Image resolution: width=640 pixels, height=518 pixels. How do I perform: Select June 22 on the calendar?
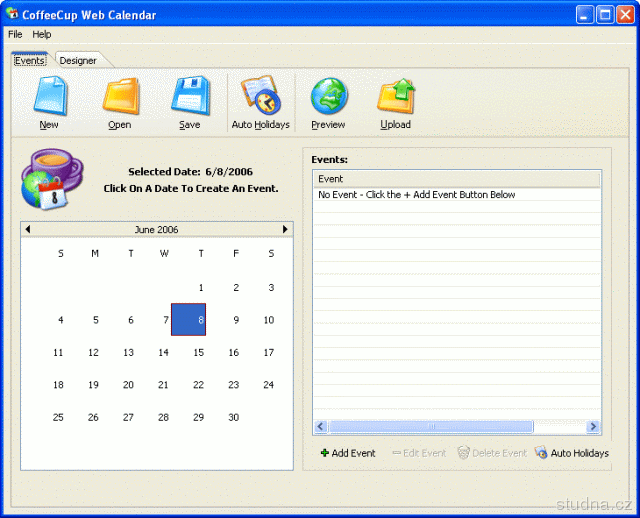point(199,385)
